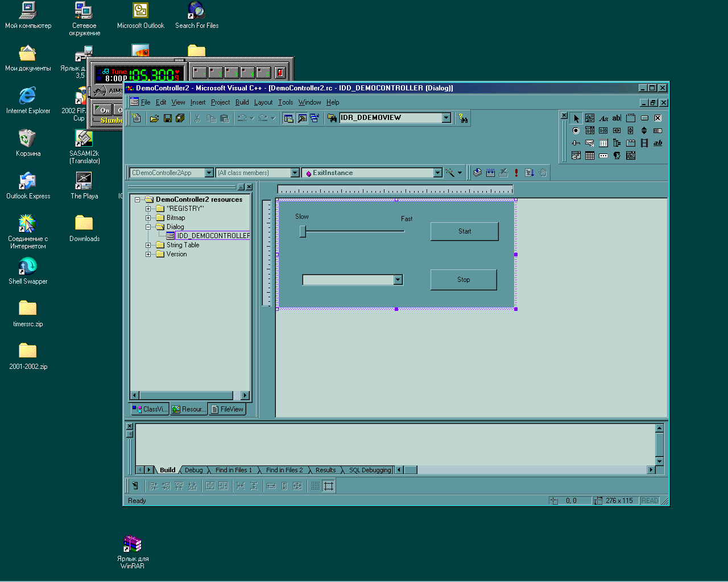Open the Layout menu

tap(263, 102)
